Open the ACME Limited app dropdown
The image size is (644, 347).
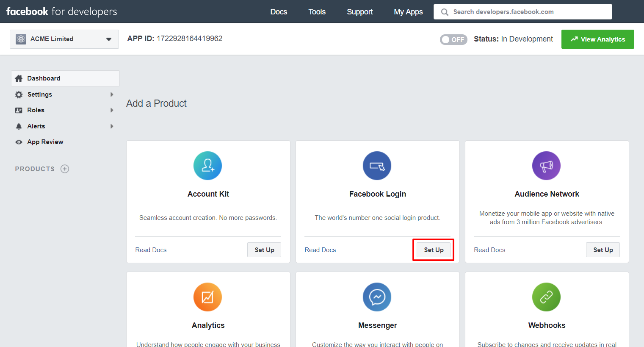[x=64, y=39]
